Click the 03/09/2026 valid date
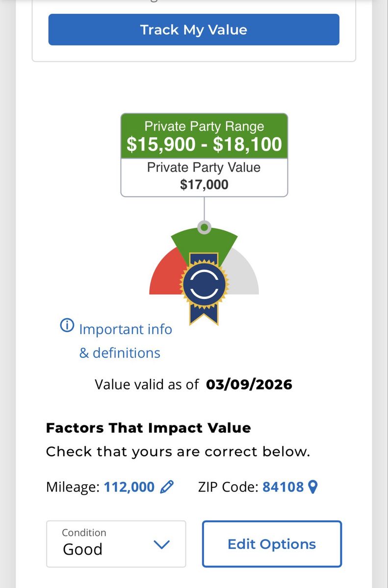Screen dimensions: 388x588 249,384
